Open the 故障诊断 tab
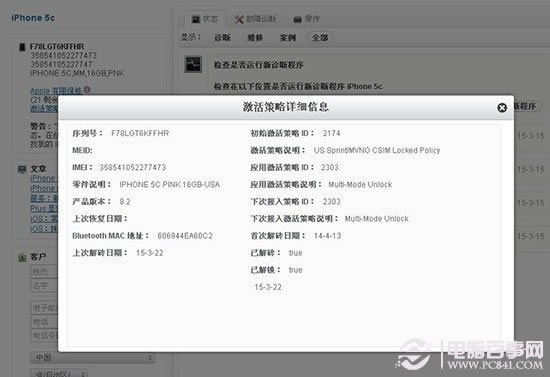550x377 pixels. pos(255,19)
